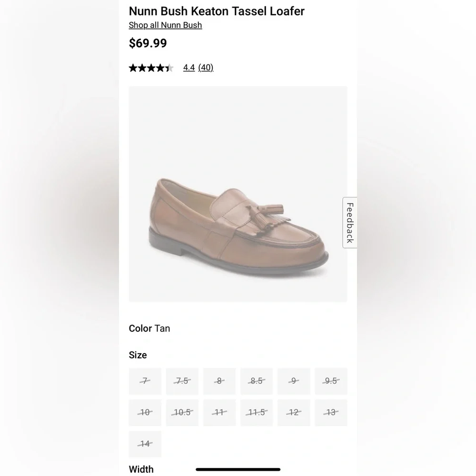This screenshot has width=476, height=476.
Task: Pick size 9 option
Action: [294, 381]
